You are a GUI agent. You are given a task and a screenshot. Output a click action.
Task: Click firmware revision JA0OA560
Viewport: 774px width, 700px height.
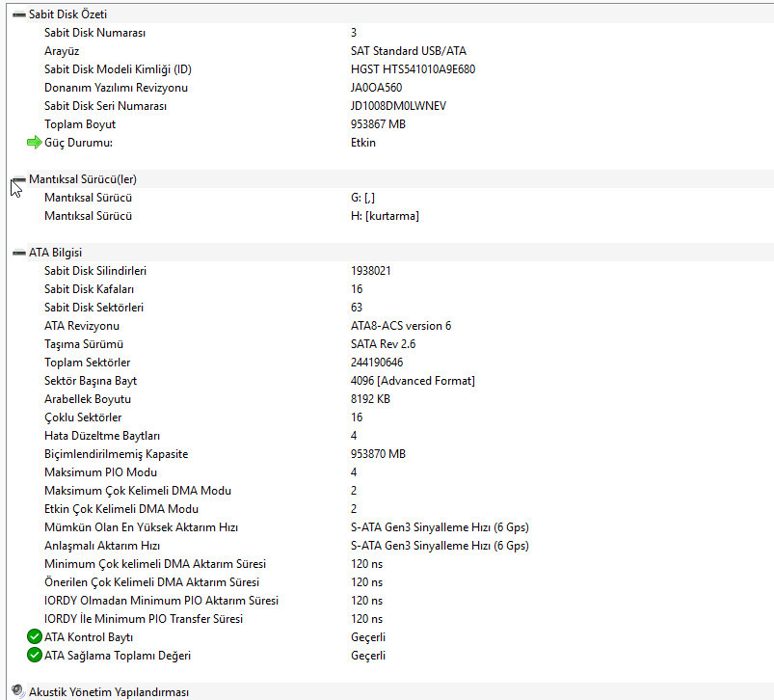(376, 88)
